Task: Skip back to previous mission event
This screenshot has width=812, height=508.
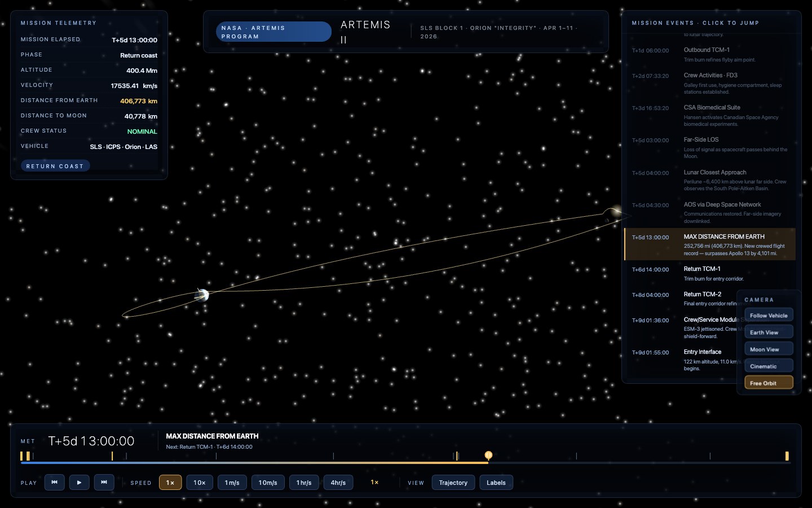Action: point(54,483)
